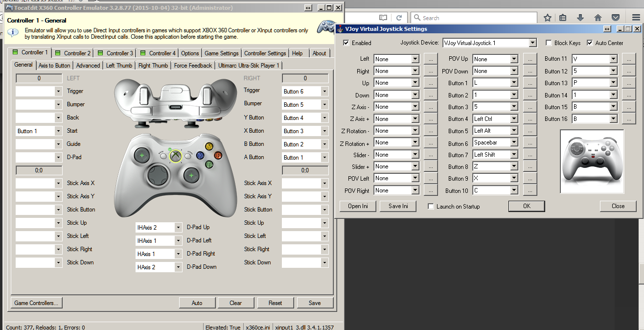
Task: Uncheck the Enabled checkbox in VJoy settings
Action: click(346, 43)
